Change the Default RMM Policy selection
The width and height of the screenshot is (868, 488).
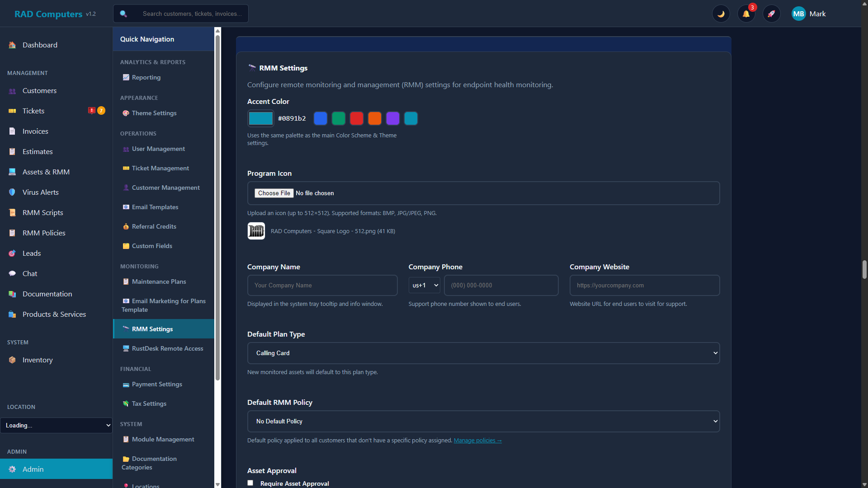coord(483,421)
